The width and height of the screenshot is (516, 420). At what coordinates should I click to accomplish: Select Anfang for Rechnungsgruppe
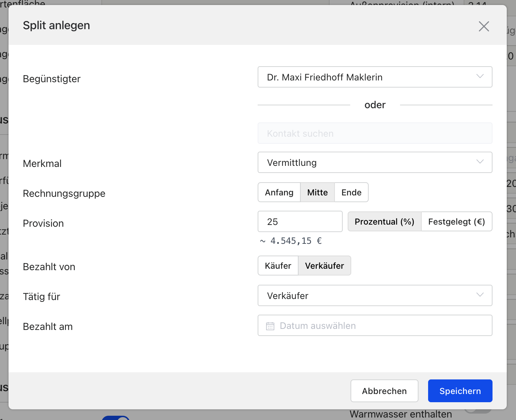click(279, 192)
